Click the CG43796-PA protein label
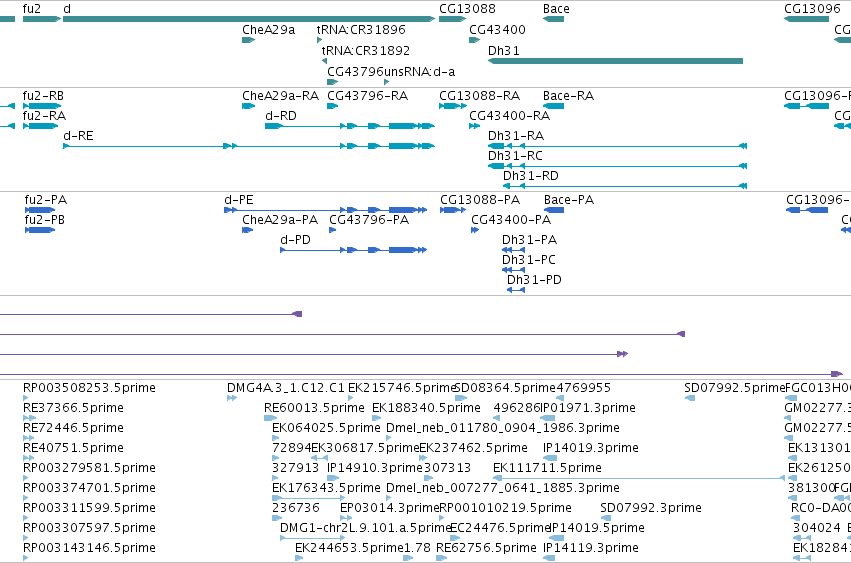This screenshot has height=563, width=851. [x=369, y=220]
